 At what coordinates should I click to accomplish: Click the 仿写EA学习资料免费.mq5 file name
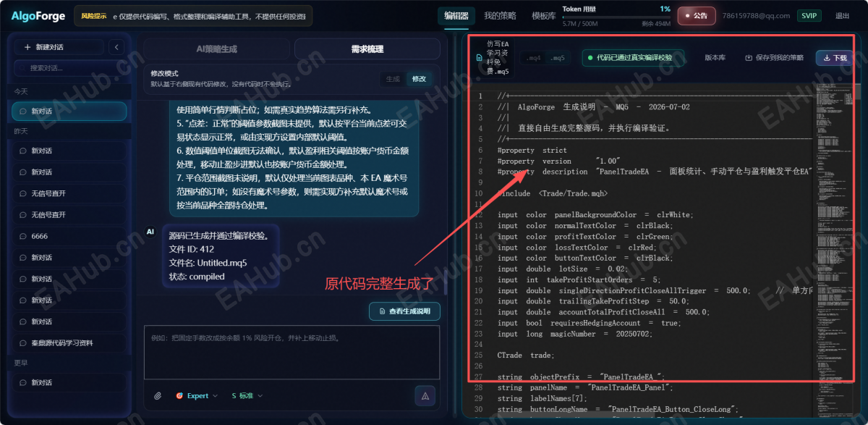click(x=498, y=58)
